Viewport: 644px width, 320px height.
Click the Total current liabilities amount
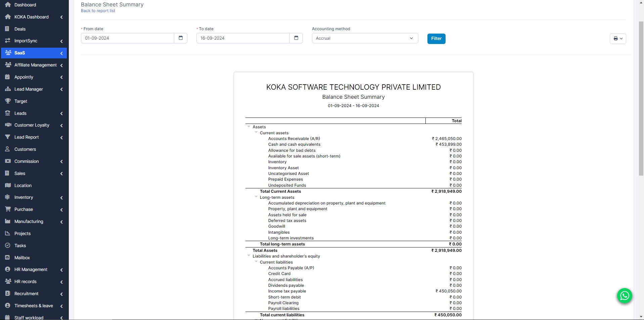(x=448, y=315)
